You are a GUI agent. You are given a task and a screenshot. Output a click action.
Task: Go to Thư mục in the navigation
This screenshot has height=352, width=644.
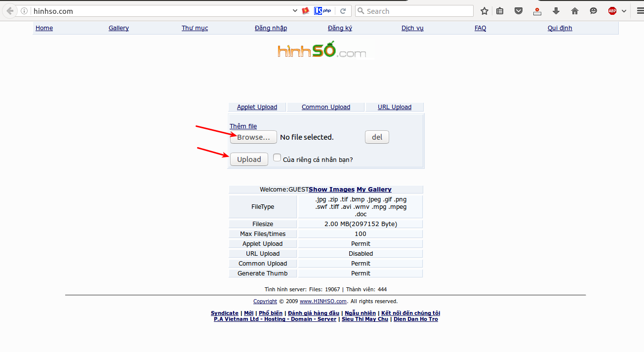[x=195, y=28]
